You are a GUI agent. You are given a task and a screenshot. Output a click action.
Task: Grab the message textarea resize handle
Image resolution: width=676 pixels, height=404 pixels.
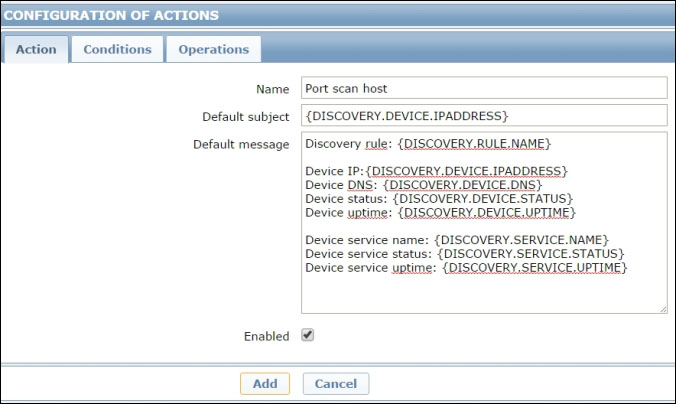pyautogui.click(x=662, y=309)
